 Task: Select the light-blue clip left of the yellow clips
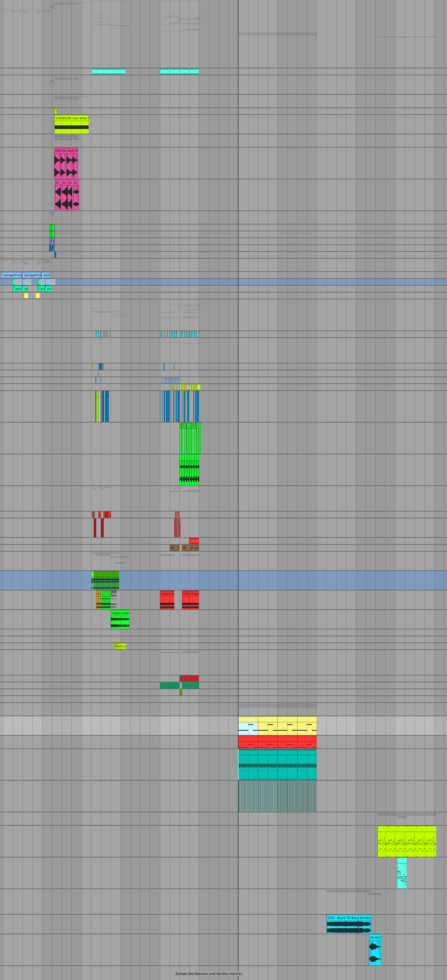(248, 726)
